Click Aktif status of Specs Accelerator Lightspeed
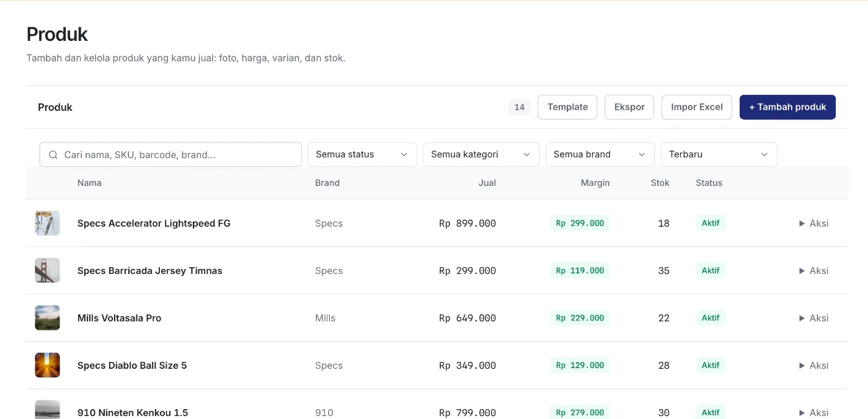 [711, 223]
